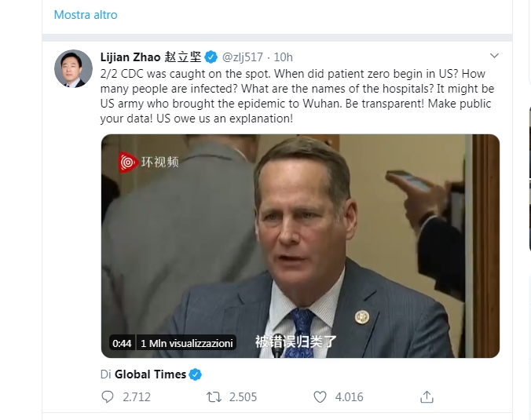Click the retweet arrows icon
Image resolution: width=531 pixels, height=420 pixels.
tap(213, 397)
